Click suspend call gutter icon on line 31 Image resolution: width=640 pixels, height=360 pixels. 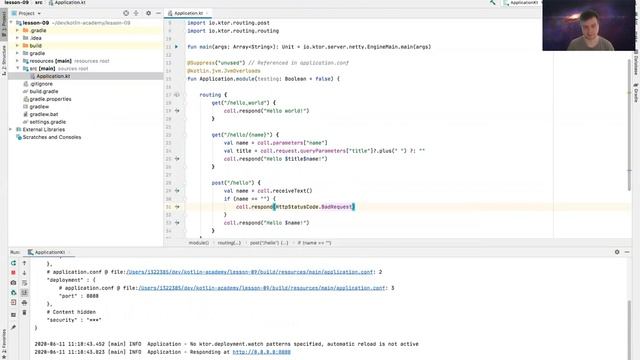click(x=177, y=207)
